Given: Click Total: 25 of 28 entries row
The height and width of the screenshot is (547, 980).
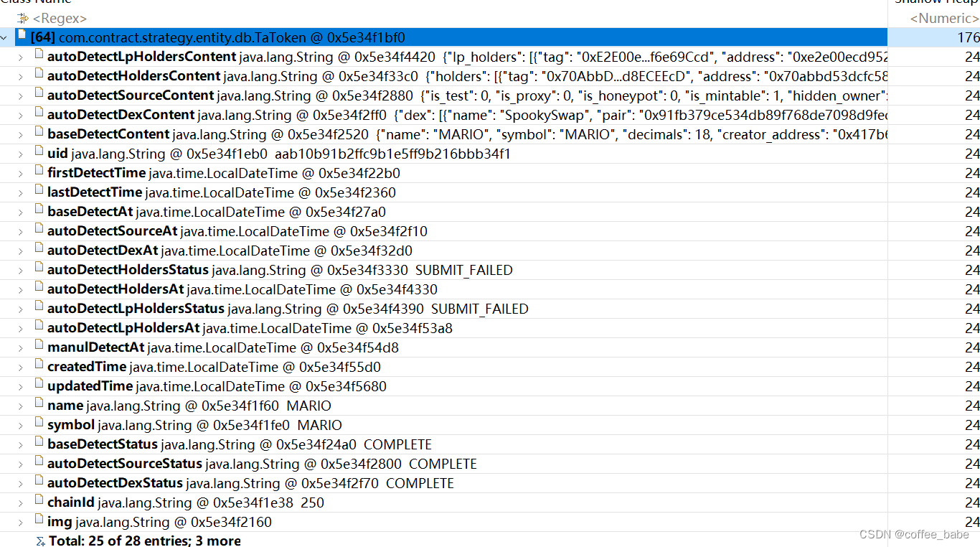Looking at the screenshot, I should pyautogui.click(x=490, y=541).
